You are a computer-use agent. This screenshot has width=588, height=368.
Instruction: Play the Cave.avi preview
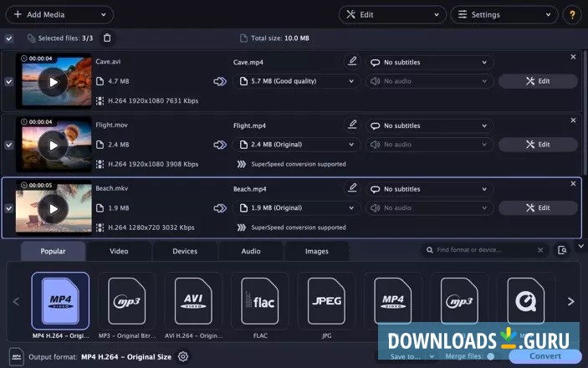[x=54, y=82]
